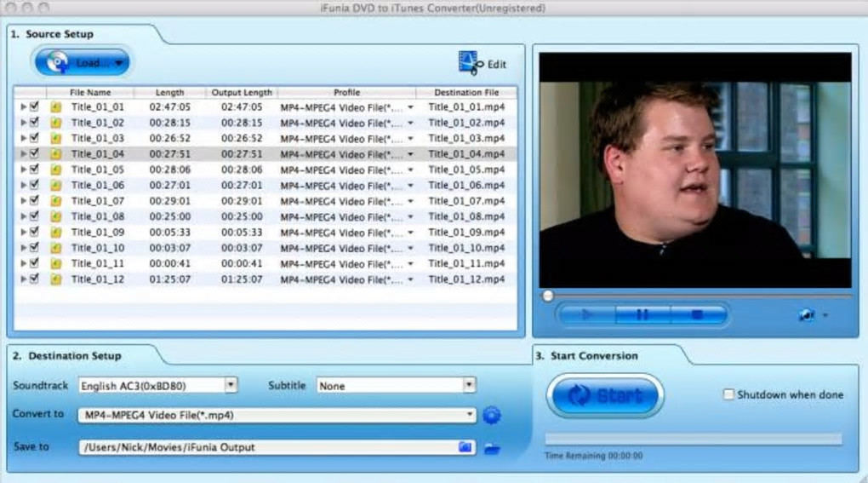The height and width of the screenshot is (483, 868).
Task: Select Title_01_09 file name
Action: 97,232
